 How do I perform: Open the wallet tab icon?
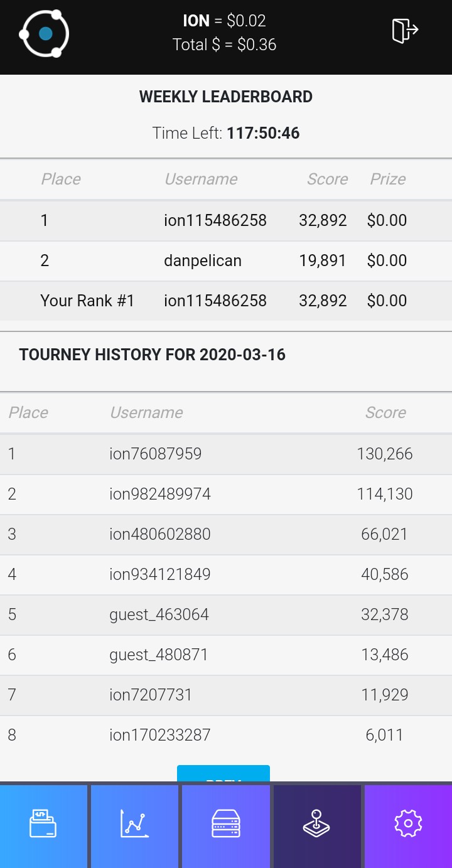43,823
